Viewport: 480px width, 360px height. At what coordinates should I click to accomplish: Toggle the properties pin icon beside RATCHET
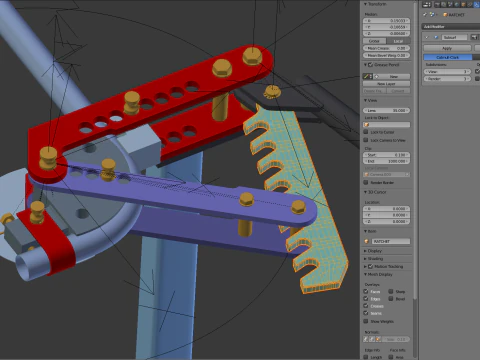point(425,15)
